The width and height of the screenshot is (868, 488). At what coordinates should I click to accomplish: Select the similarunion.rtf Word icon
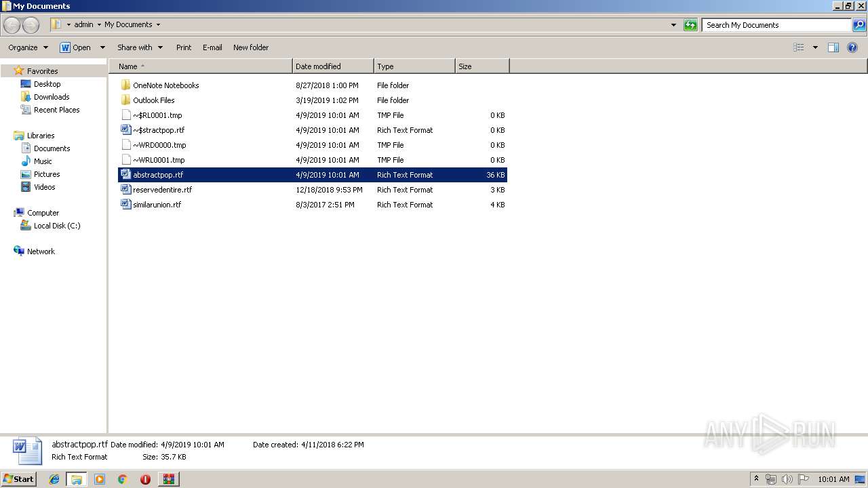click(x=125, y=205)
